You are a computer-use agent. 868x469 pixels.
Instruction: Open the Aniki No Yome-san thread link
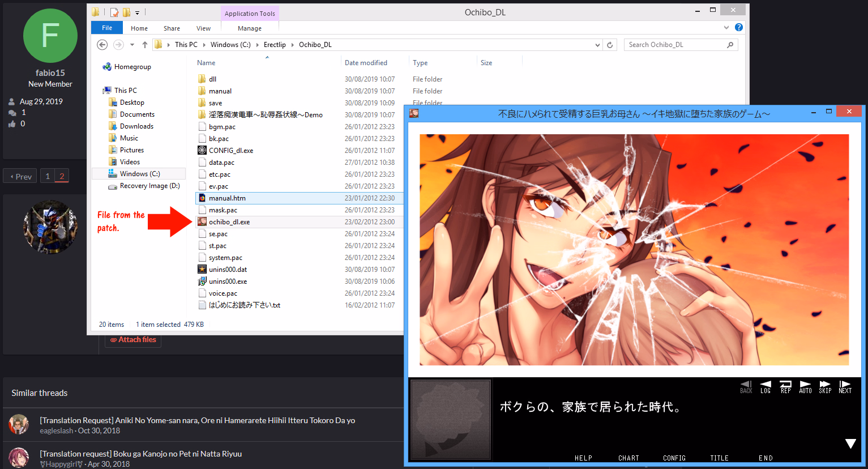click(x=198, y=420)
